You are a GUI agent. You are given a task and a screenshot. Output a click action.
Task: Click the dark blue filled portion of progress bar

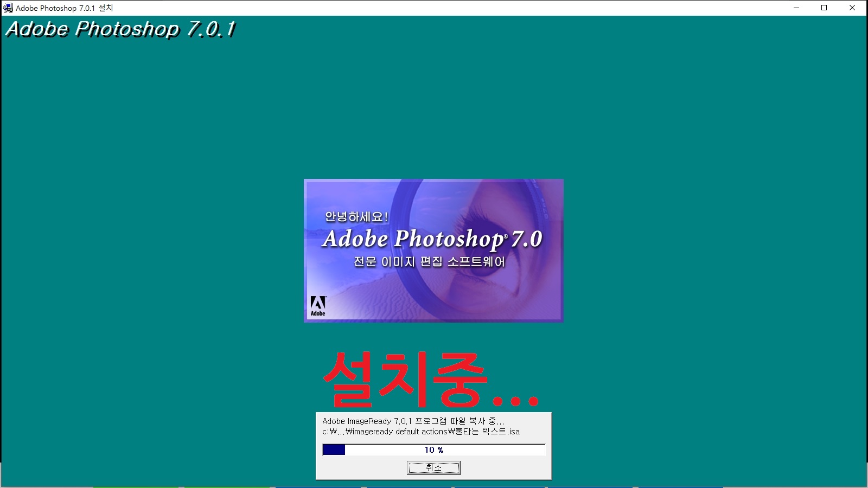[335, 450]
